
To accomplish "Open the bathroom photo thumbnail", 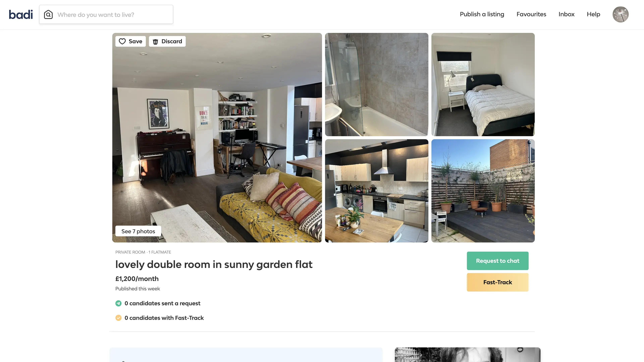I will click(x=377, y=84).
